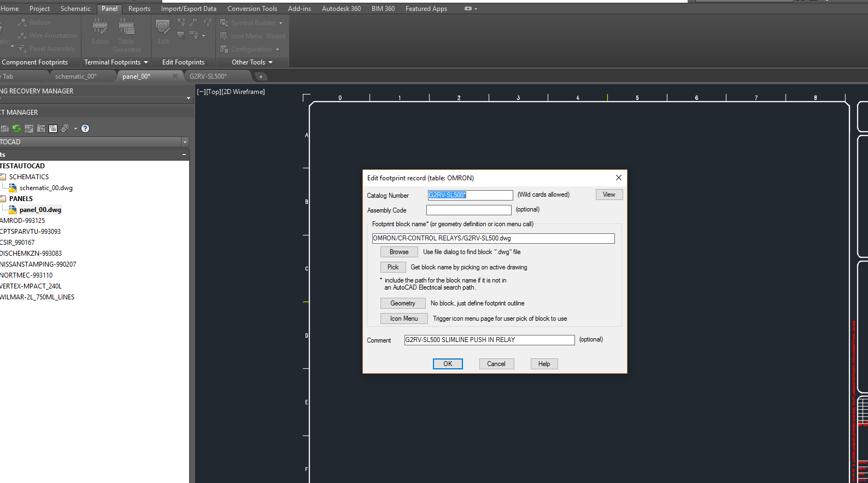Screen dimensions: 868x483
Task: Click the Comment input field
Action: [x=489, y=340]
